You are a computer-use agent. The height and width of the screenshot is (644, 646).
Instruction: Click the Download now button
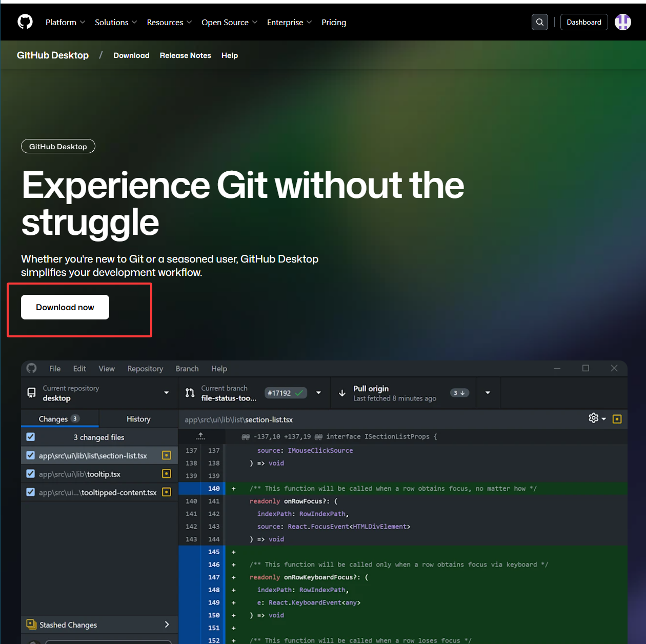click(65, 307)
